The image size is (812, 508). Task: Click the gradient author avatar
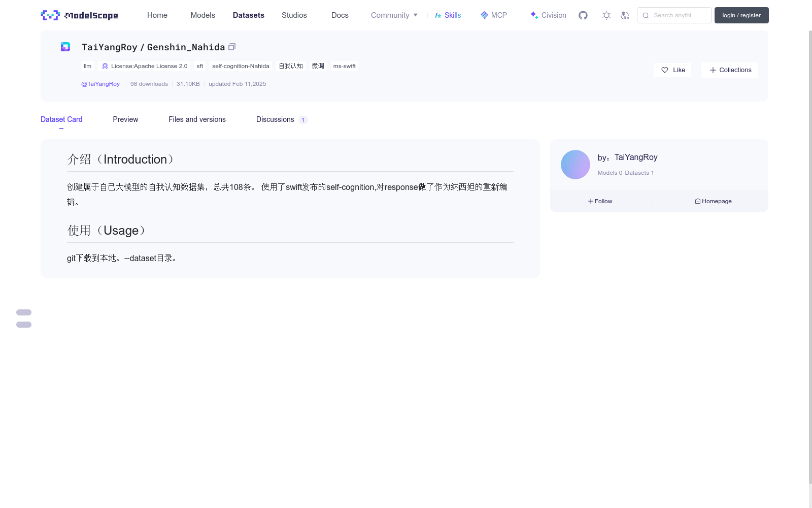(x=576, y=165)
